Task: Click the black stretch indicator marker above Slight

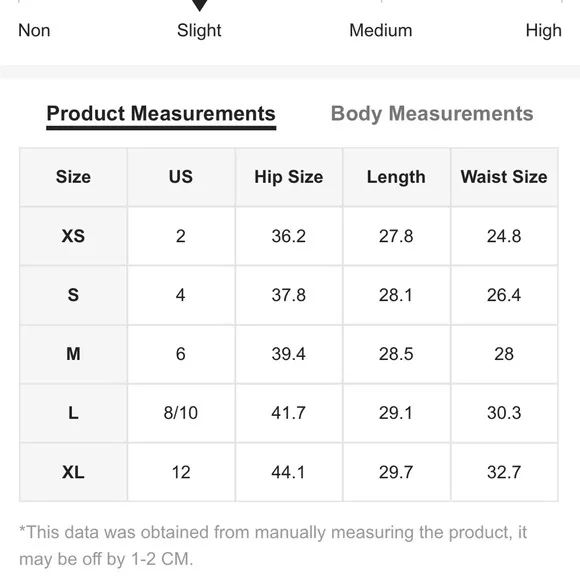Action: coord(199,5)
